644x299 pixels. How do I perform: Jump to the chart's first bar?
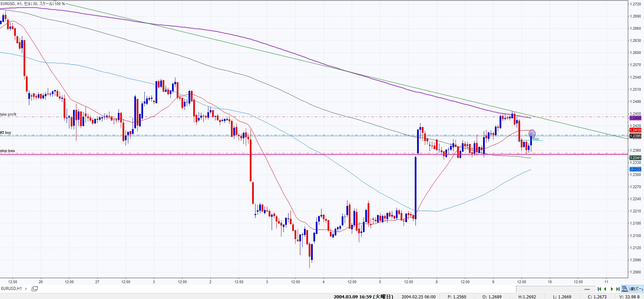(599, 289)
